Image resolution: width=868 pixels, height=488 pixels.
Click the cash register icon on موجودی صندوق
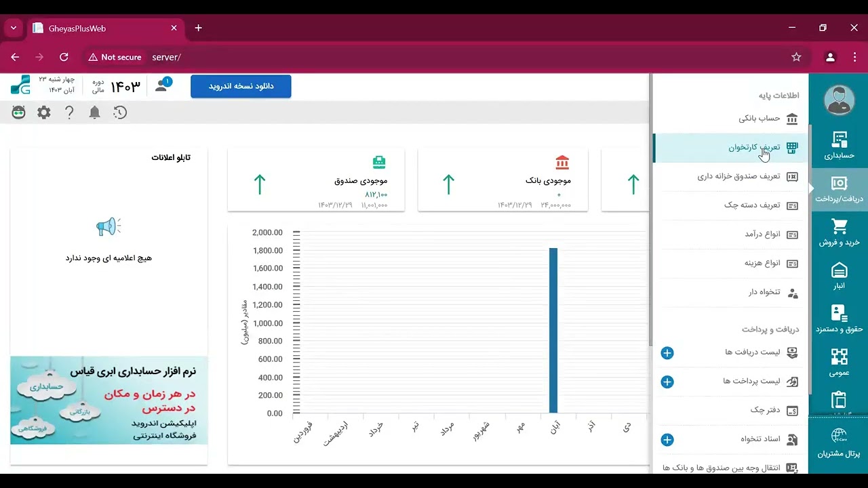(379, 162)
